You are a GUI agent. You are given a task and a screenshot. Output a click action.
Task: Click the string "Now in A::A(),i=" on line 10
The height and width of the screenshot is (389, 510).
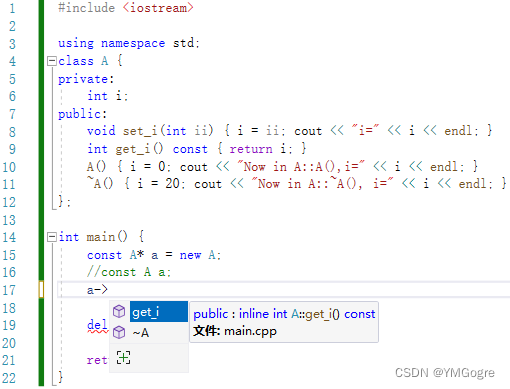coord(301,166)
